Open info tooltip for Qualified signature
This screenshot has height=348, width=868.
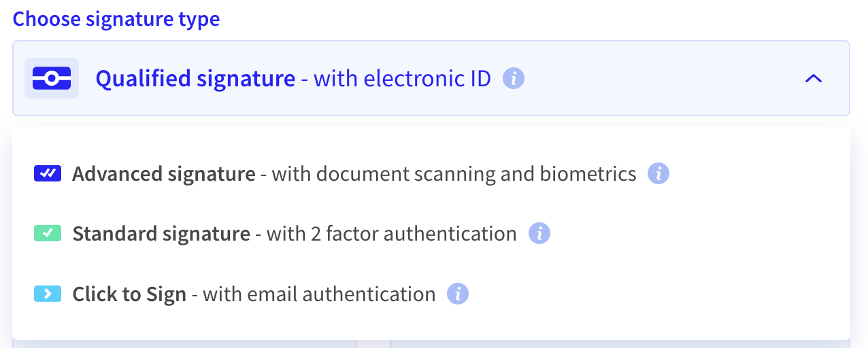point(514,79)
